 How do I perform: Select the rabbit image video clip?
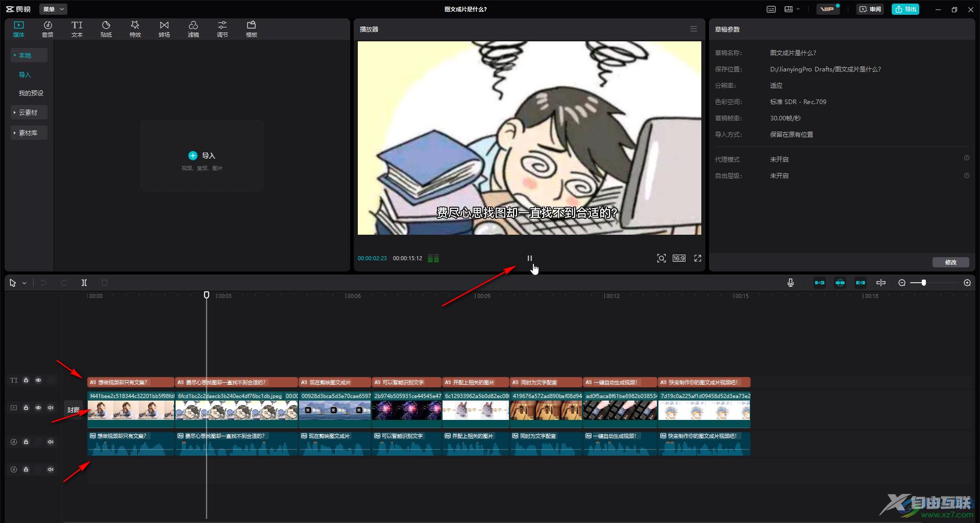pos(476,410)
